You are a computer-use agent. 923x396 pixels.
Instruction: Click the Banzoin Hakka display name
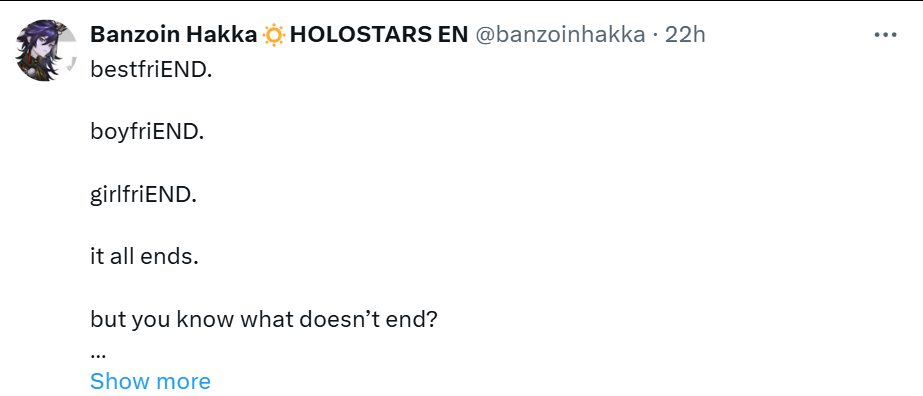pyautogui.click(x=174, y=35)
